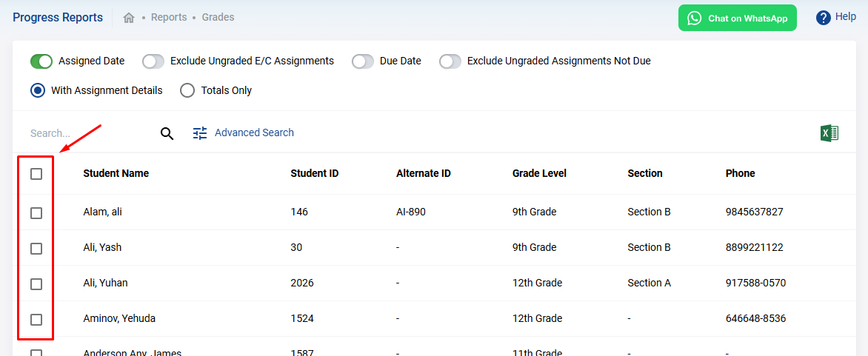Click Student ID 1524
The width and height of the screenshot is (868, 356).
[301, 318]
